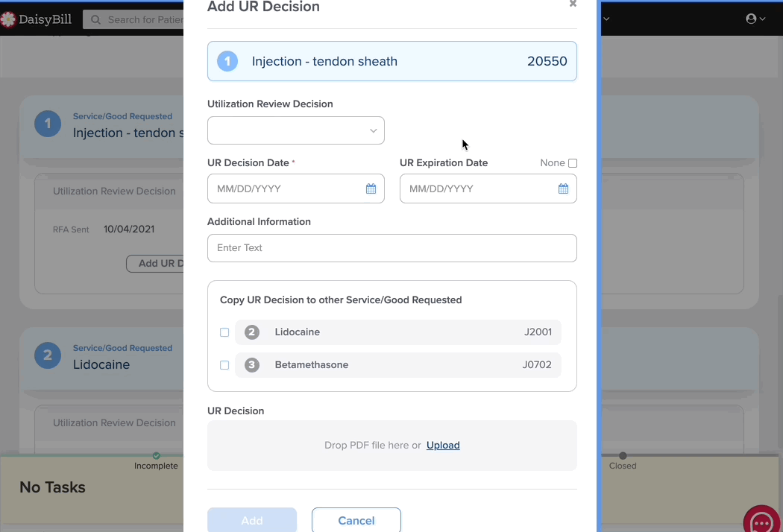783x532 pixels.
Task: Click the Additional Information text field
Action: point(392,248)
